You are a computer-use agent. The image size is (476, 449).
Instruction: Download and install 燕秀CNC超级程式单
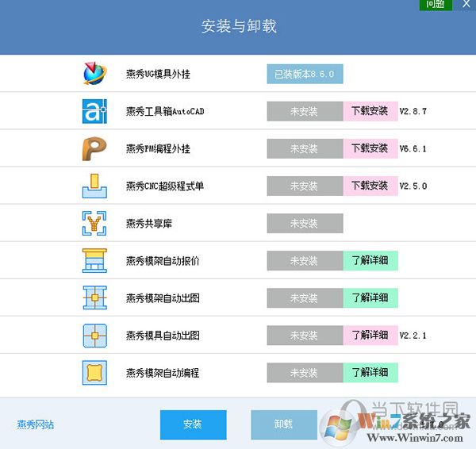click(x=370, y=186)
